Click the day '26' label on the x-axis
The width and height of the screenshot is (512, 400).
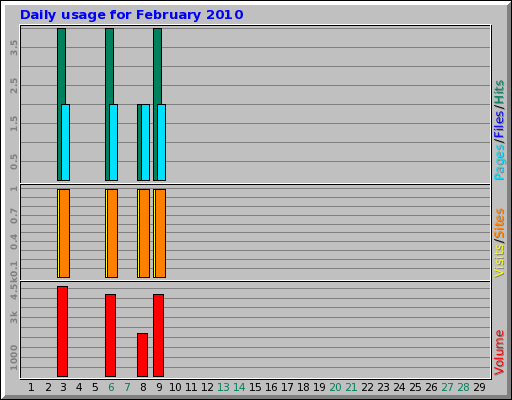pos(431,387)
